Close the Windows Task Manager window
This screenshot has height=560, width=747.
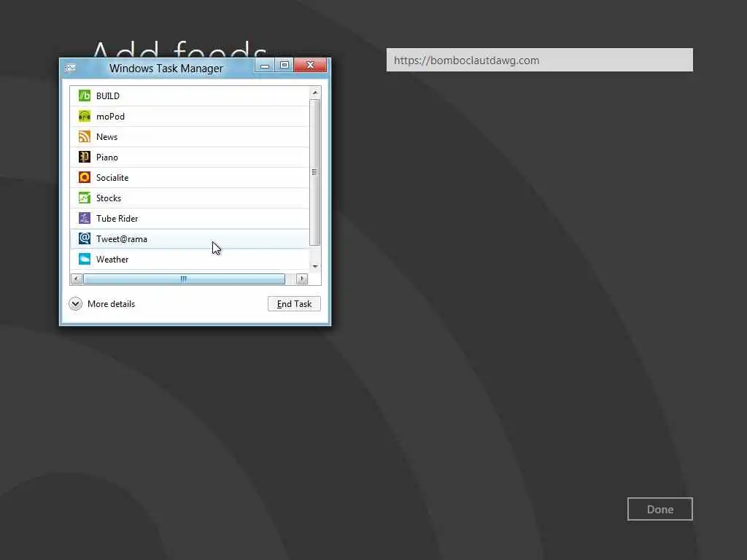pos(310,65)
